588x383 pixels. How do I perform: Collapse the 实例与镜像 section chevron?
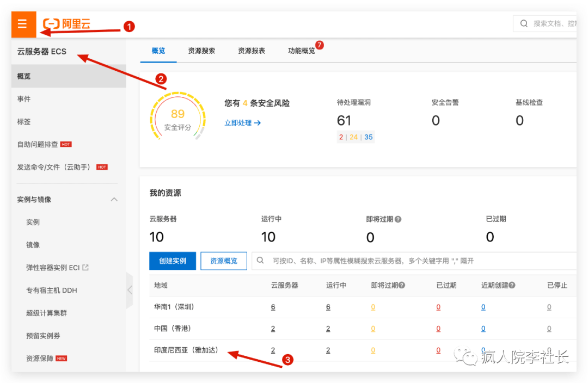(114, 200)
